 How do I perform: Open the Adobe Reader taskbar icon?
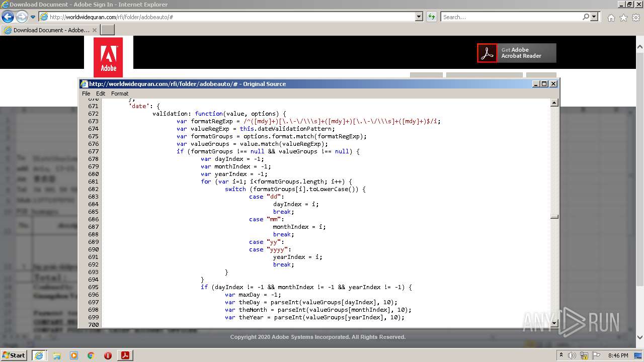(x=125, y=355)
